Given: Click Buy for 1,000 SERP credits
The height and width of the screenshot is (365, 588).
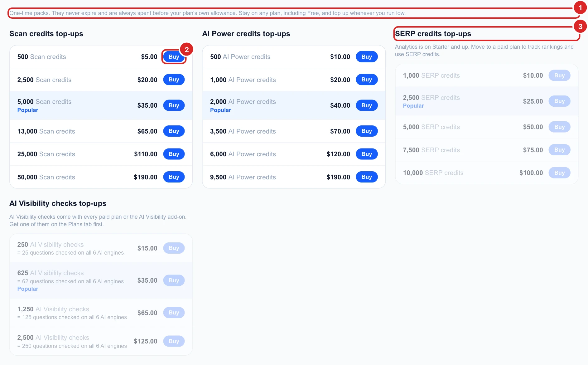Looking at the screenshot, I should pyautogui.click(x=559, y=75).
